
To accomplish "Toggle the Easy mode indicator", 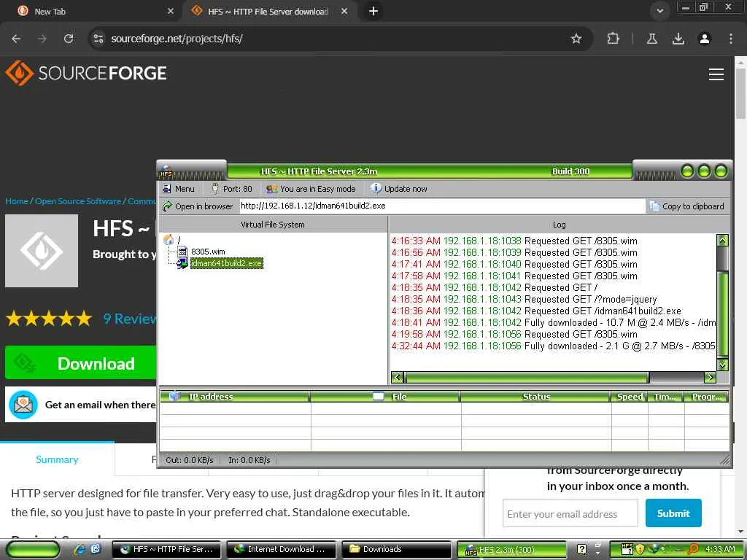I will 311,189.
